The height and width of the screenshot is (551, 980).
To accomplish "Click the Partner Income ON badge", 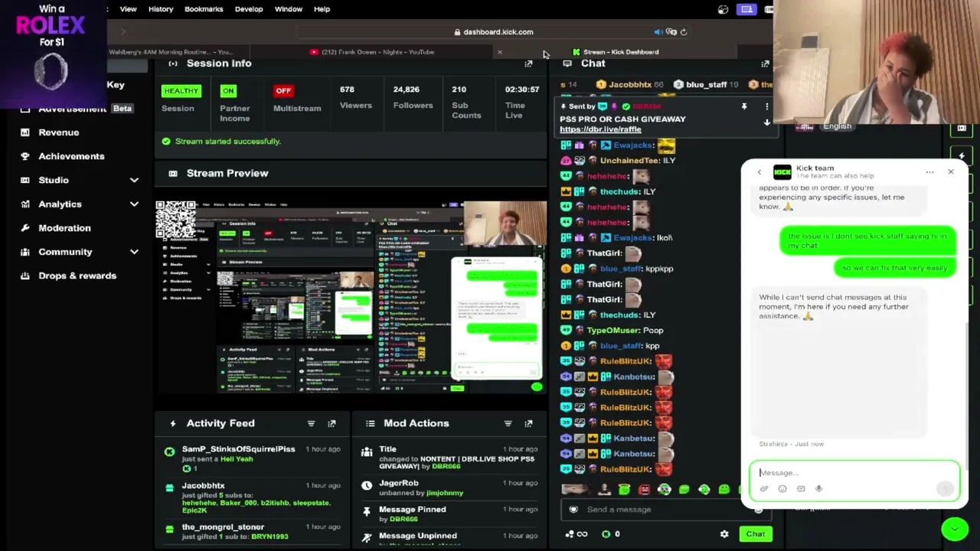I will click(x=228, y=91).
